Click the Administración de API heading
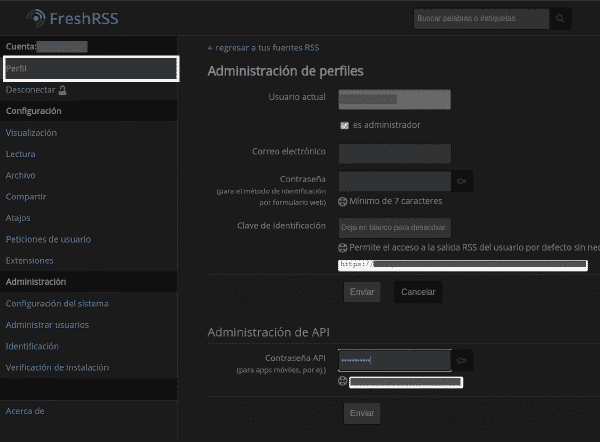The height and width of the screenshot is (442, 600). pos(268,332)
